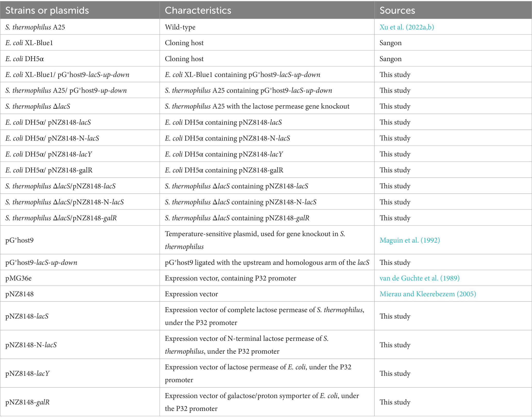Open the Mierau and Kleerebezem (2005) citation

(x=428, y=294)
